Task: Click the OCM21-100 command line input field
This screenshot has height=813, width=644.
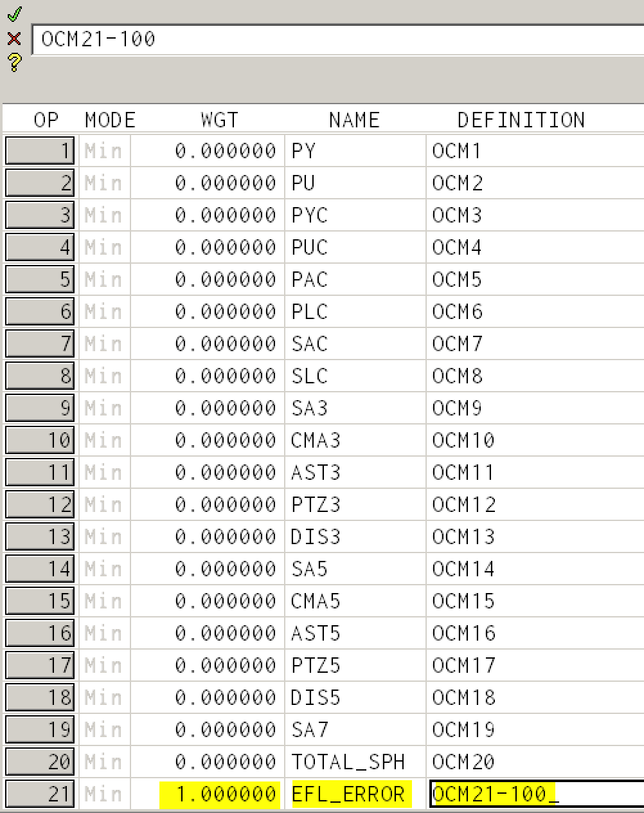Action: [338, 39]
